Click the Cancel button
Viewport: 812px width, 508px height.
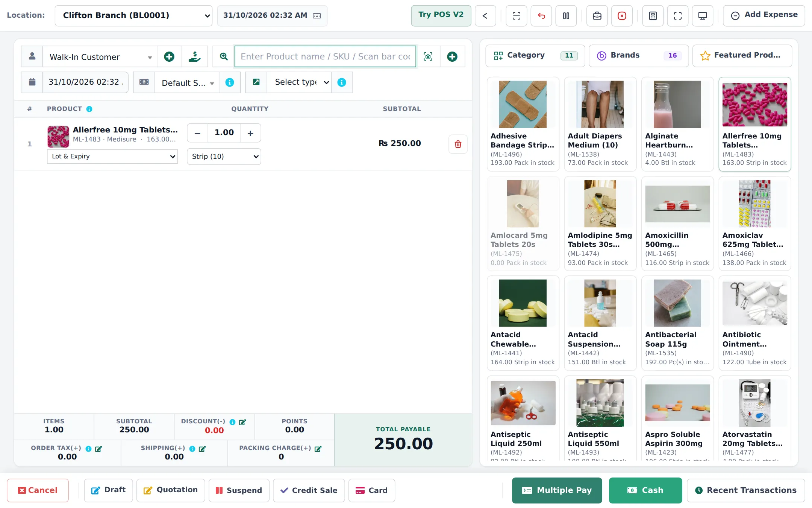coord(38,490)
